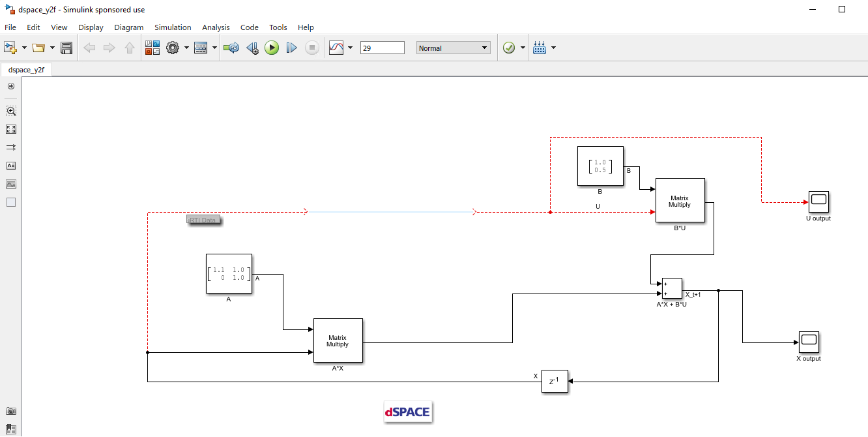
Task: Run the simulation with the green play button
Action: pos(272,48)
